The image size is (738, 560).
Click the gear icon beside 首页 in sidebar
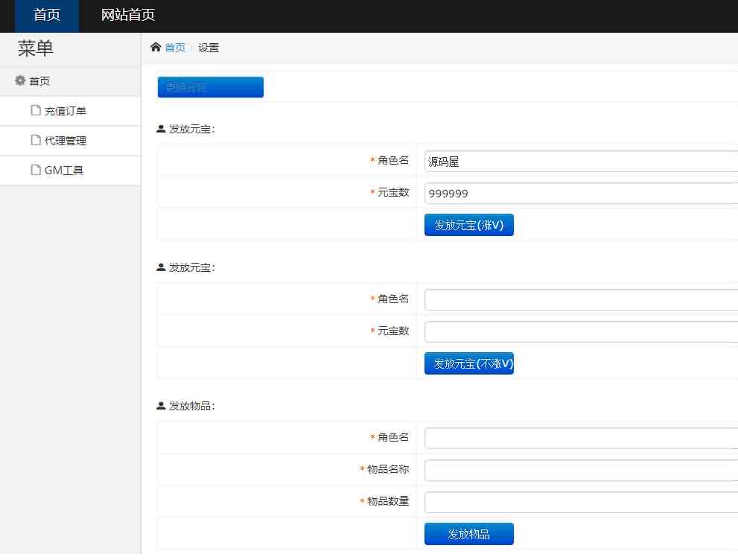click(x=20, y=80)
